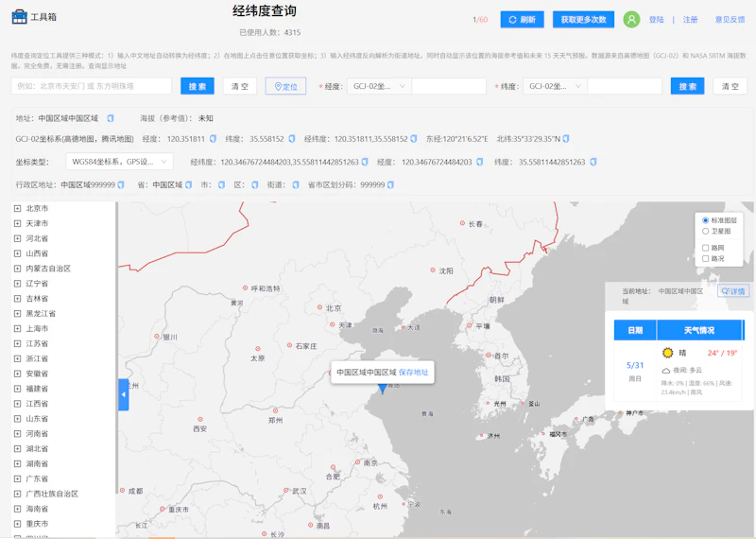
Task: Enable the 路网 checkbox
Action: (705, 248)
